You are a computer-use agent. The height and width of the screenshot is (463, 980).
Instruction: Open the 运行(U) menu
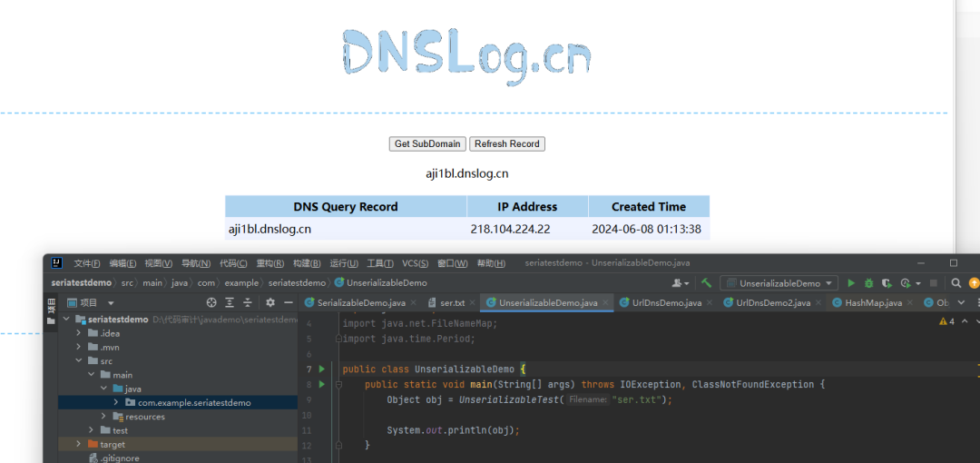(344, 263)
